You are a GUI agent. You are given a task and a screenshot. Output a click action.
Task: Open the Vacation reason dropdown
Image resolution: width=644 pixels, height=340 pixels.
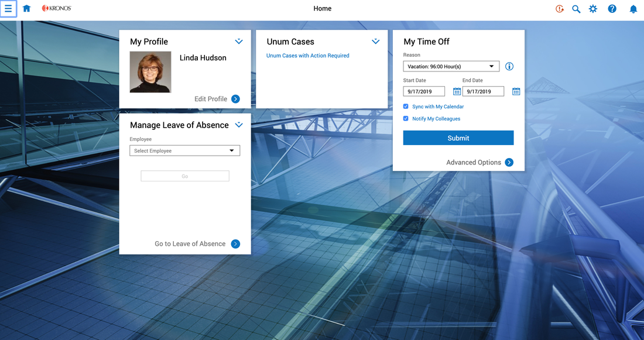click(x=451, y=67)
